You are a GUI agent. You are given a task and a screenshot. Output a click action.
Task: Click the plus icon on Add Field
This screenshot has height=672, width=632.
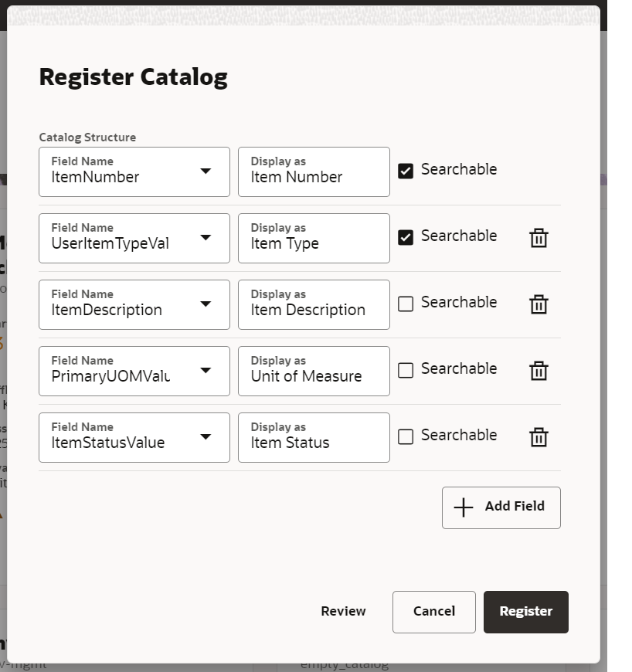(464, 507)
